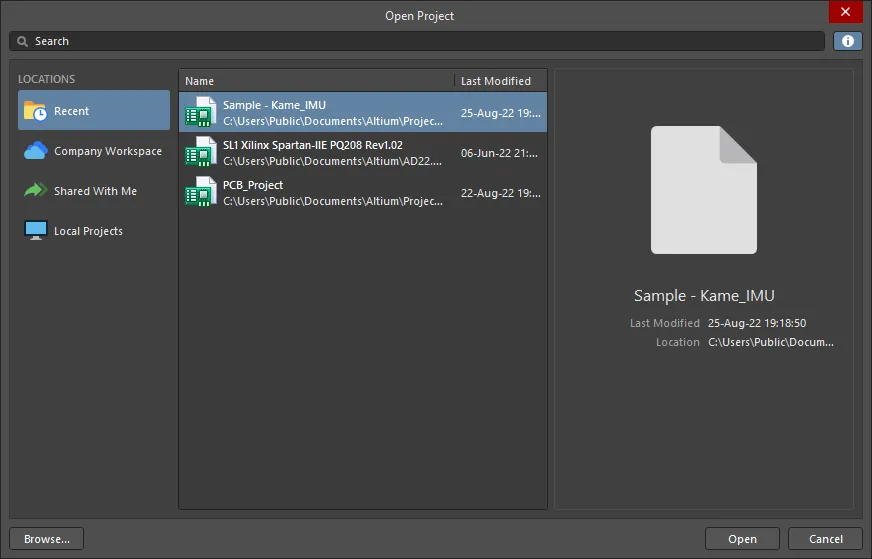Click the search magnifier icon

pos(22,41)
